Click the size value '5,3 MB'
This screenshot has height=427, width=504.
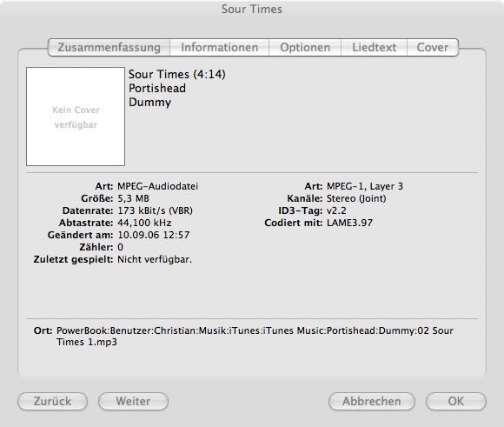[x=133, y=198]
